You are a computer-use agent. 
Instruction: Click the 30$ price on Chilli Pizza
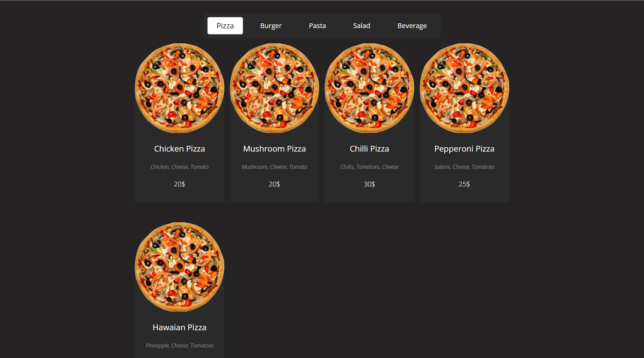(369, 184)
